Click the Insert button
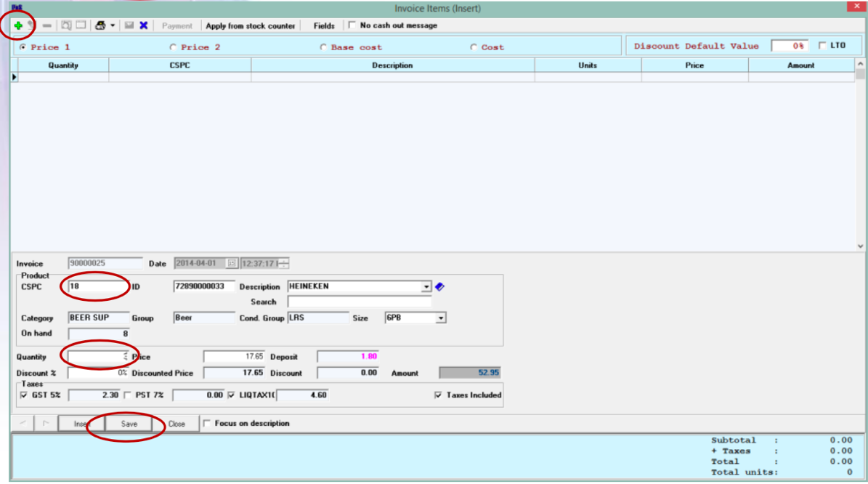This screenshot has height=484, width=868. pos(81,424)
